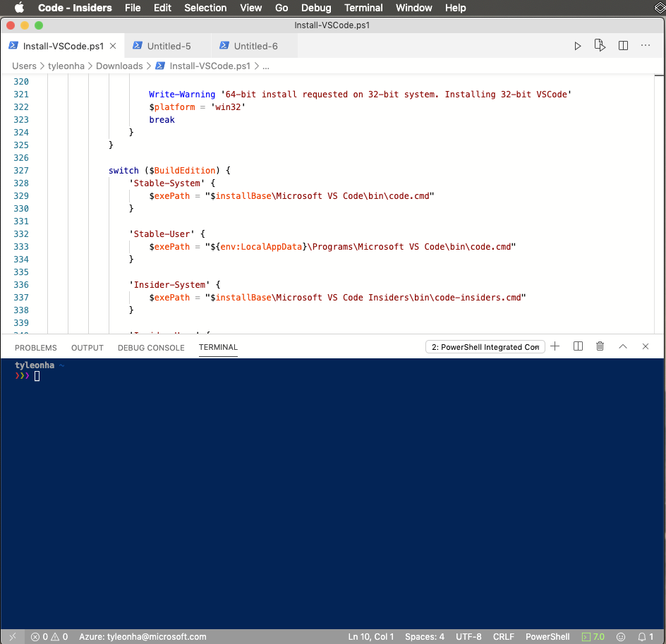Open notifications via the bell icon
The height and width of the screenshot is (644, 666).
click(x=638, y=636)
